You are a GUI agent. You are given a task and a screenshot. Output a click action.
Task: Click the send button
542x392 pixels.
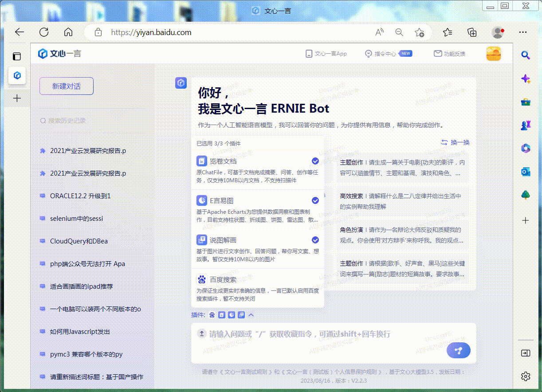(459, 350)
